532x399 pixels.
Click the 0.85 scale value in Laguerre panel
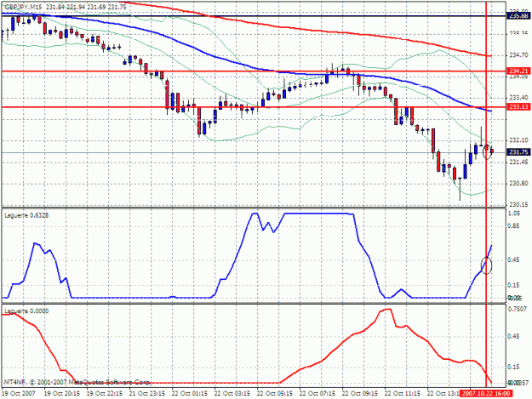pos(513,226)
